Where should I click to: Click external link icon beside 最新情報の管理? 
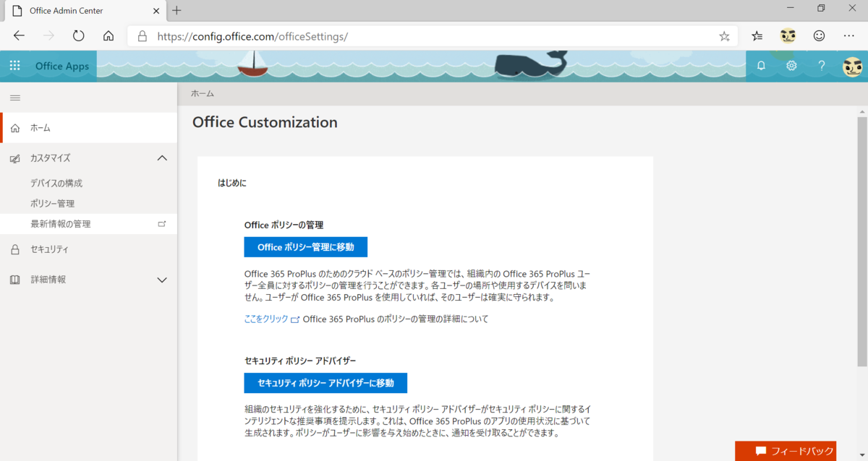(x=162, y=224)
